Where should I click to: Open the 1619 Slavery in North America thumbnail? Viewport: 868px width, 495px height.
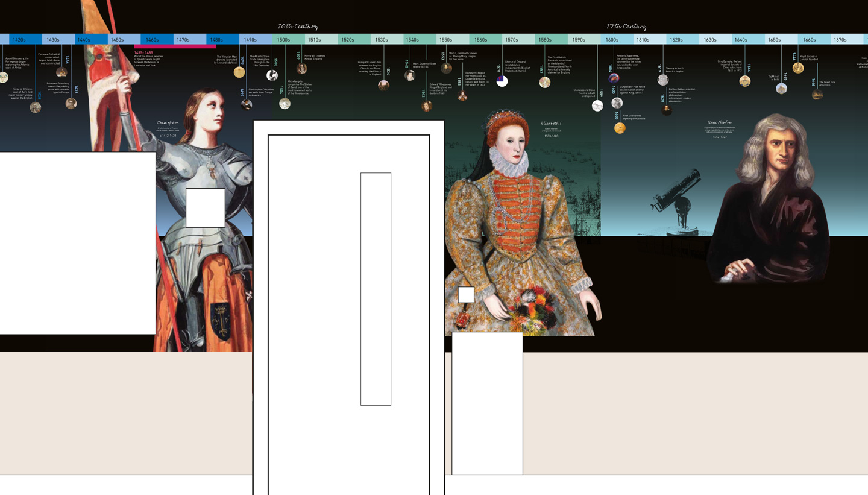click(663, 80)
